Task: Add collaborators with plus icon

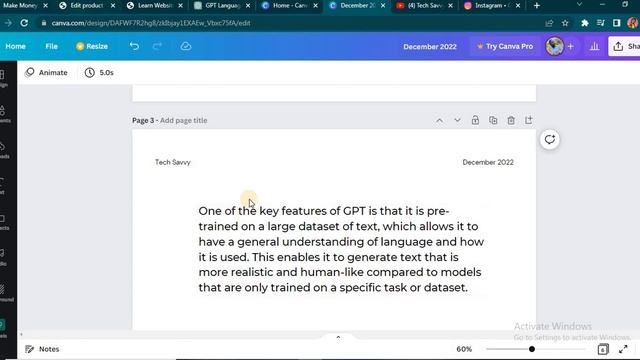Action: click(571, 47)
